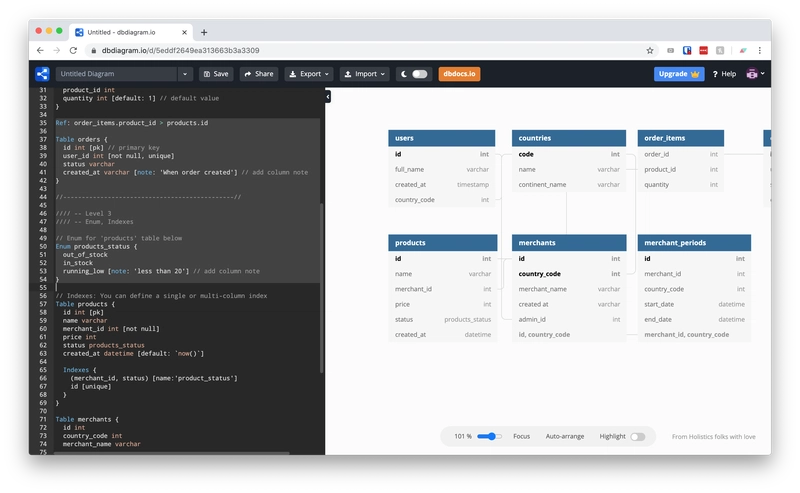
Task: Open the Import dropdown
Action: coord(364,74)
